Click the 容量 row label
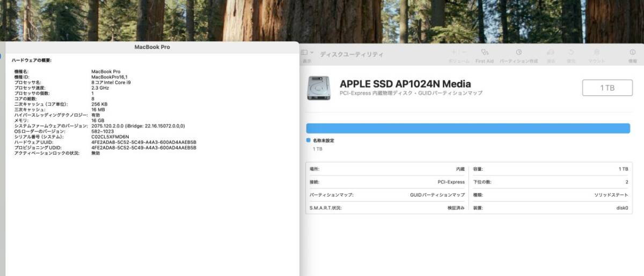The image size is (644, 276). click(479, 169)
